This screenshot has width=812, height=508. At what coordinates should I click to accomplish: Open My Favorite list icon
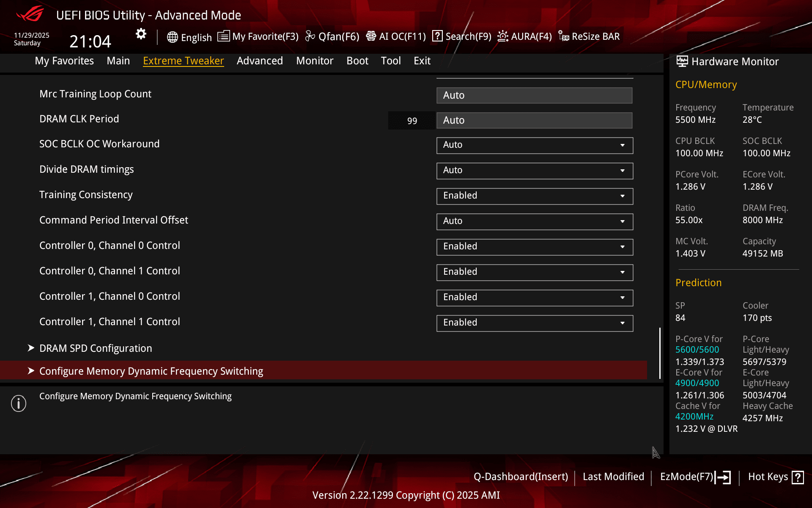[223, 36]
